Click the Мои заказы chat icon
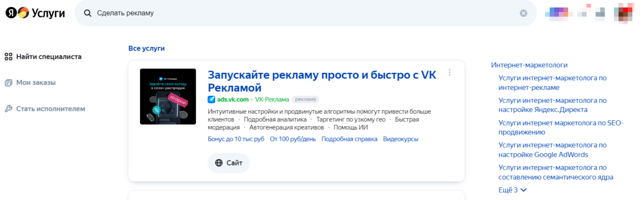This screenshot has height=200, width=644. pyautogui.click(x=8, y=83)
